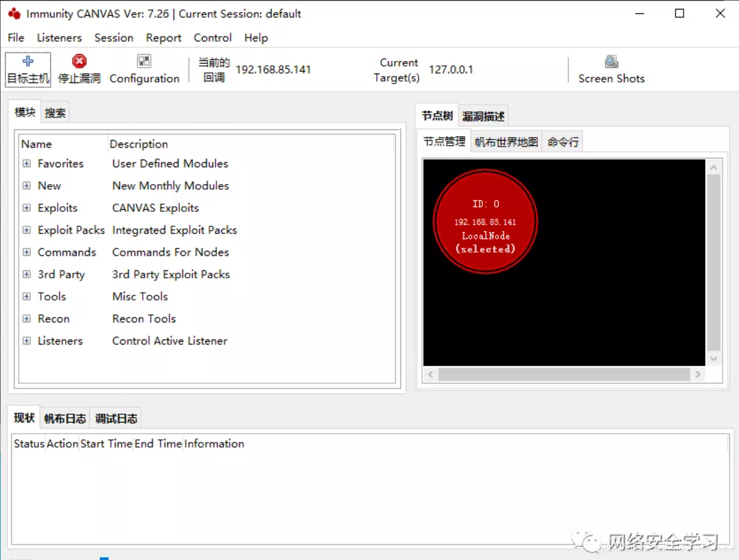Select the 'User Defined Modules' description
Viewport: 739px width, 560px height.
coord(170,163)
